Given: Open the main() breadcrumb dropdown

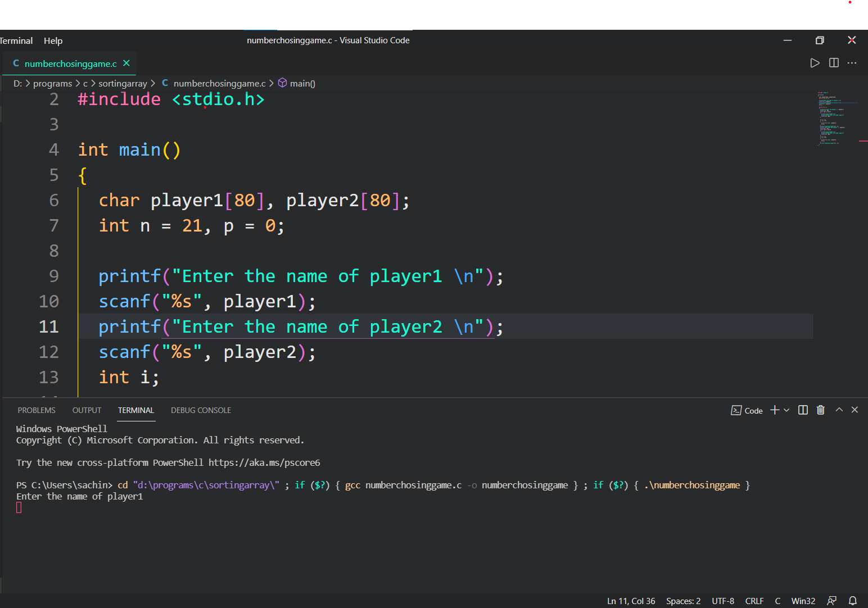Looking at the screenshot, I should pos(302,83).
